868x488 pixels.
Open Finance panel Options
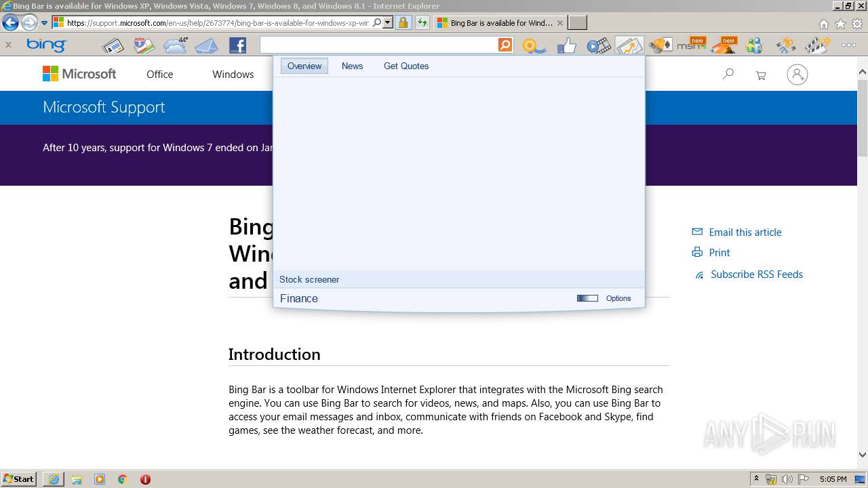618,298
